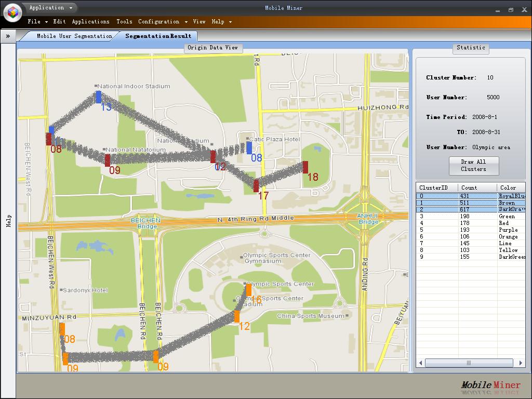Viewport: 532px width, 399px height.
Task: Expand the File menu dropdown
Action: [37, 22]
